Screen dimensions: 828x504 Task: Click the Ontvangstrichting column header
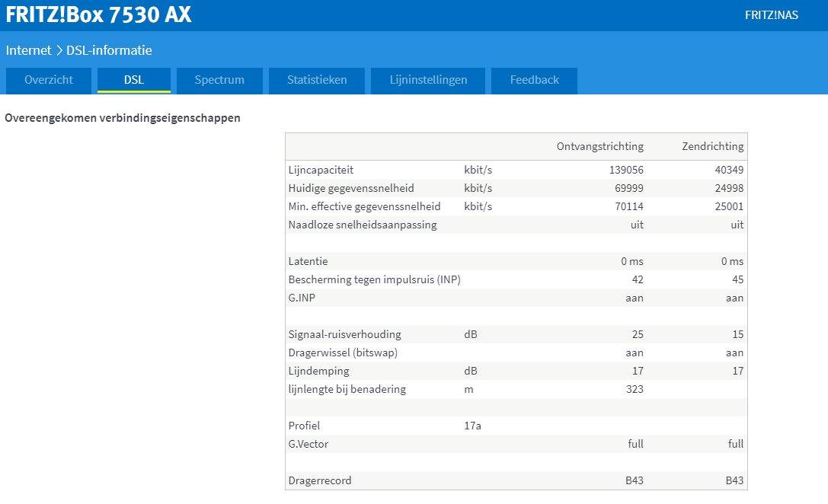coord(599,146)
